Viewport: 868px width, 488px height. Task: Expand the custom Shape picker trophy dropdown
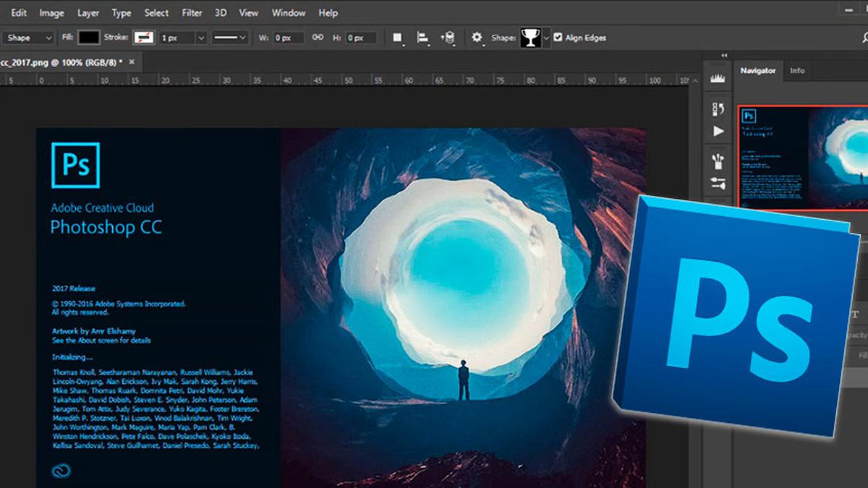coord(546,38)
